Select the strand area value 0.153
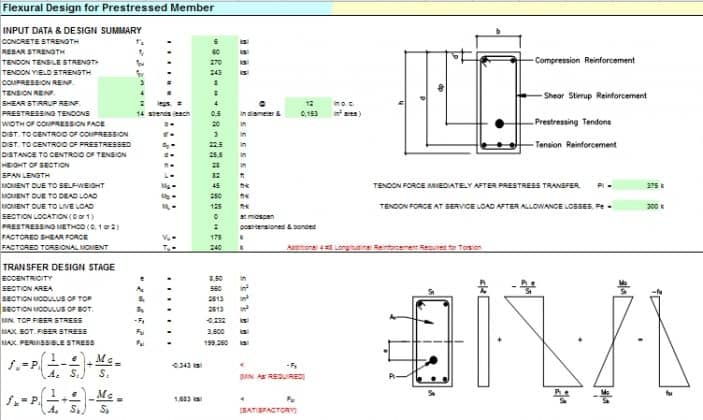 click(308, 113)
